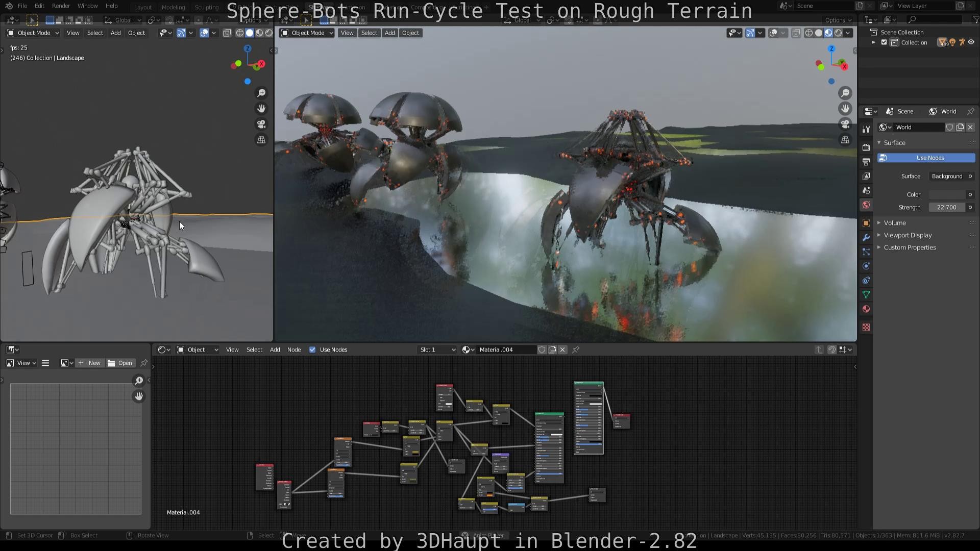Viewport: 980px width, 551px height.
Task: Enable the Use Nodes checkbox in shader editor
Action: point(312,349)
